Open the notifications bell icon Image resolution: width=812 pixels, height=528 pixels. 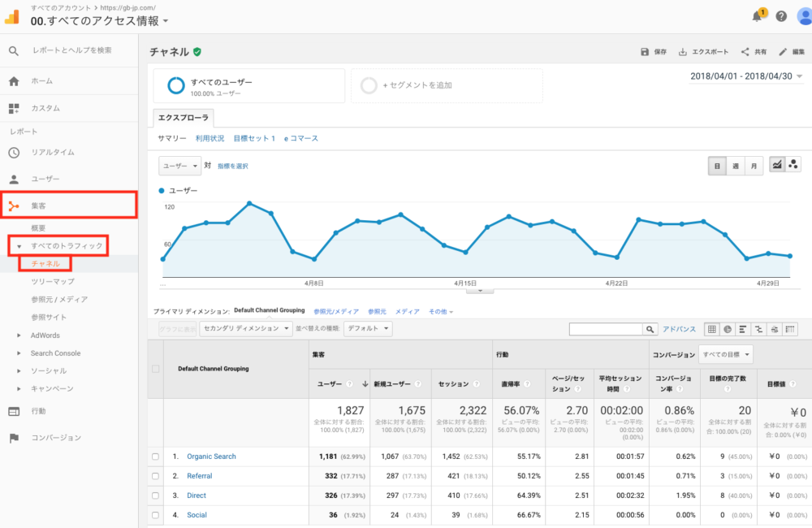click(x=757, y=16)
